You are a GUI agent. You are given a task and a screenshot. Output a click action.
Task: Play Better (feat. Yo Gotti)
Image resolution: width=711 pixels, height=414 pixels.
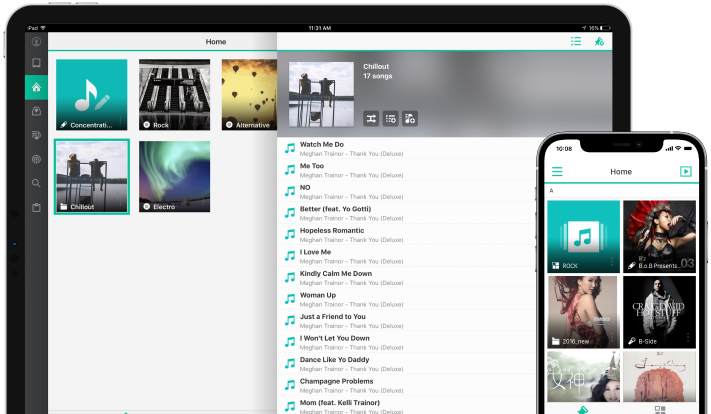click(407, 213)
